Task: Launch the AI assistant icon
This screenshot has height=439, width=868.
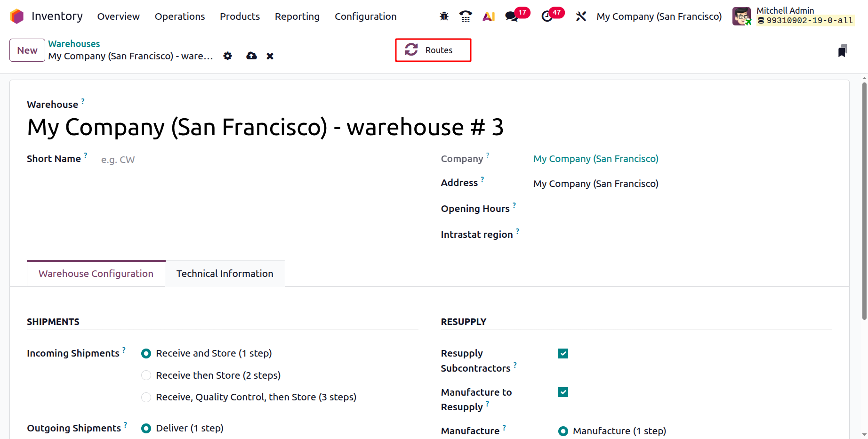Action: 489,16
